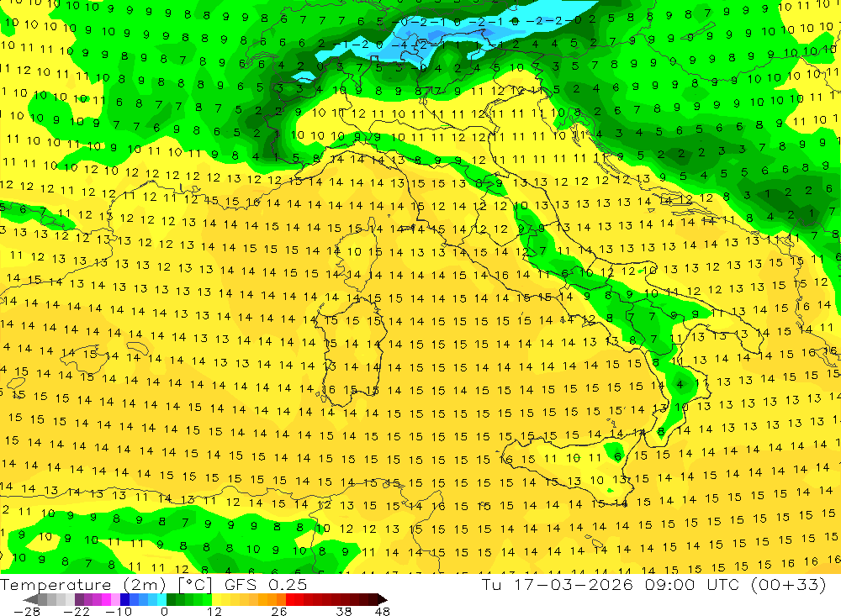Click the '26' legend label
This screenshot has width=841, height=616.
pos(279,611)
